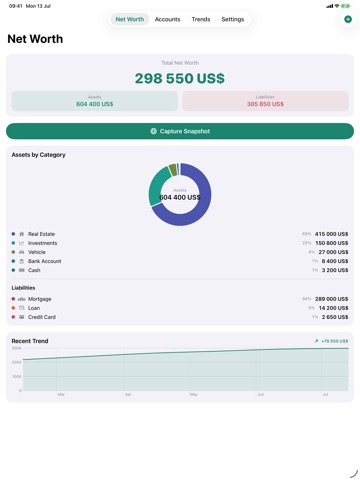The height and width of the screenshot is (480, 360).
Task: Select the Liabilities summary card
Action: pyautogui.click(x=265, y=101)
